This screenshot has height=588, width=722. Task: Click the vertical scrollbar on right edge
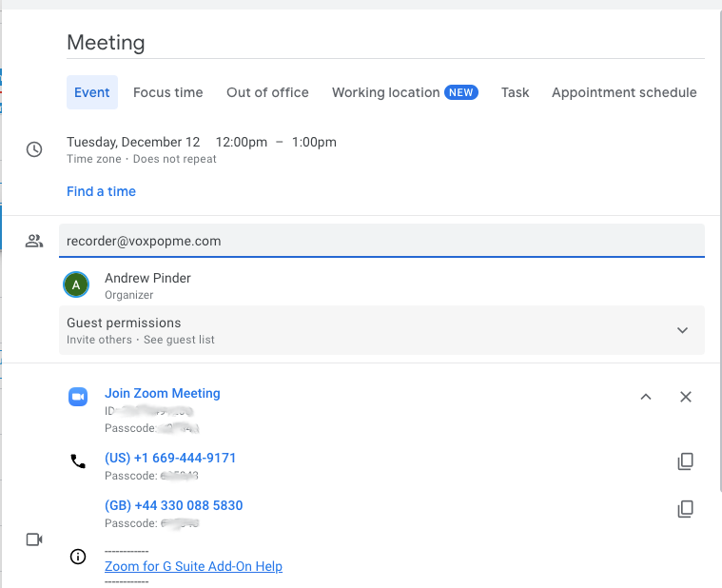click(720, 251)
